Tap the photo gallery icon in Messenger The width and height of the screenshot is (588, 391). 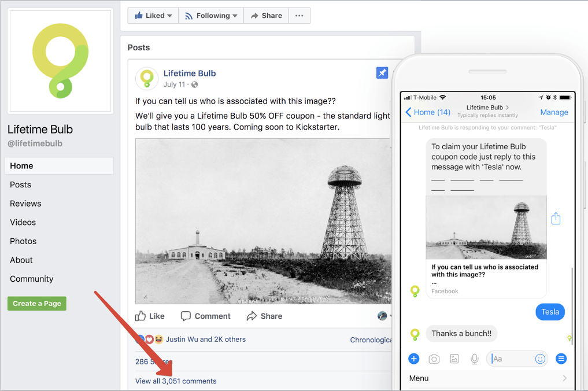point(454,359)
